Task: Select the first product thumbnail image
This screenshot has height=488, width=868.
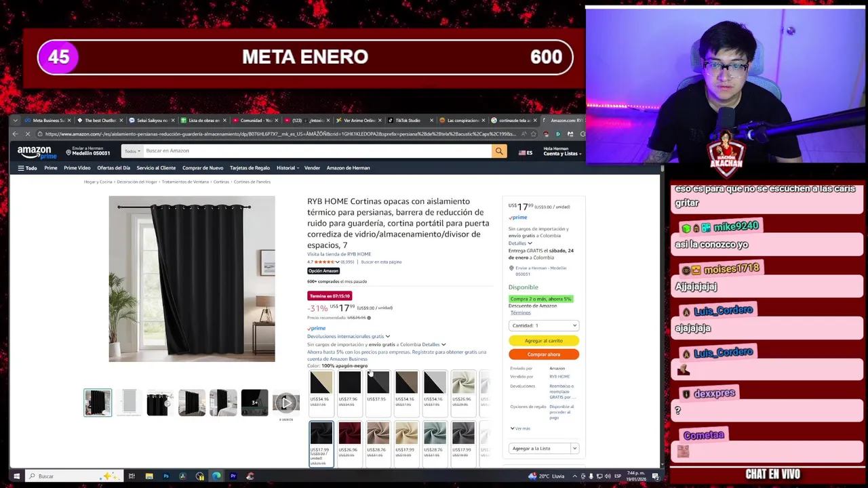Action: click(x=98, y=403)
